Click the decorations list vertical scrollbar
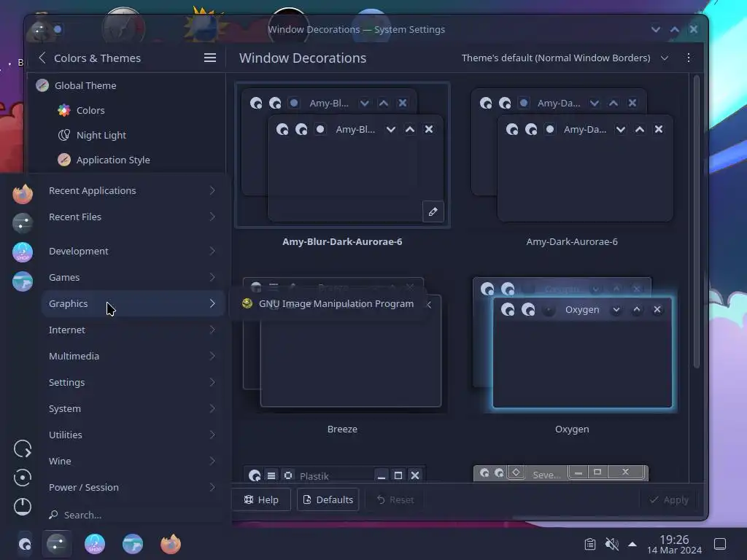Viewport: 747px width, 560px height. pyautogui.click(x=696, y=221)
